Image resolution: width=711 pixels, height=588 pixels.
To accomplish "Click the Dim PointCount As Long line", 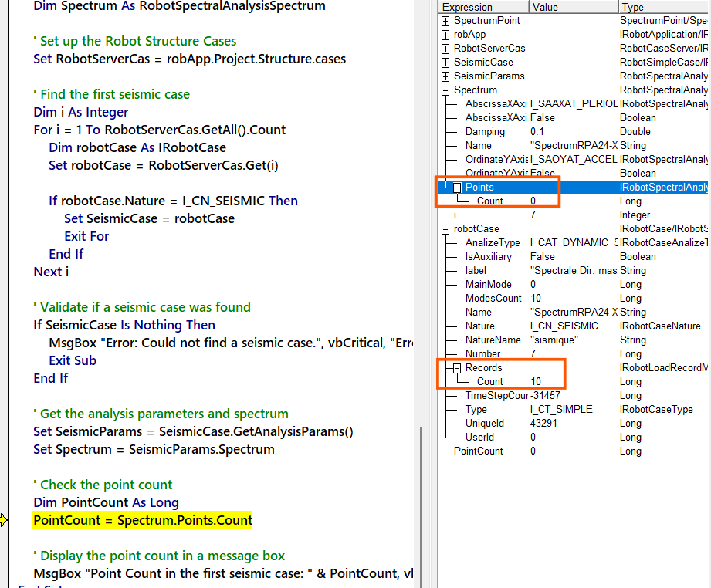I will click(x=106, y=503).
